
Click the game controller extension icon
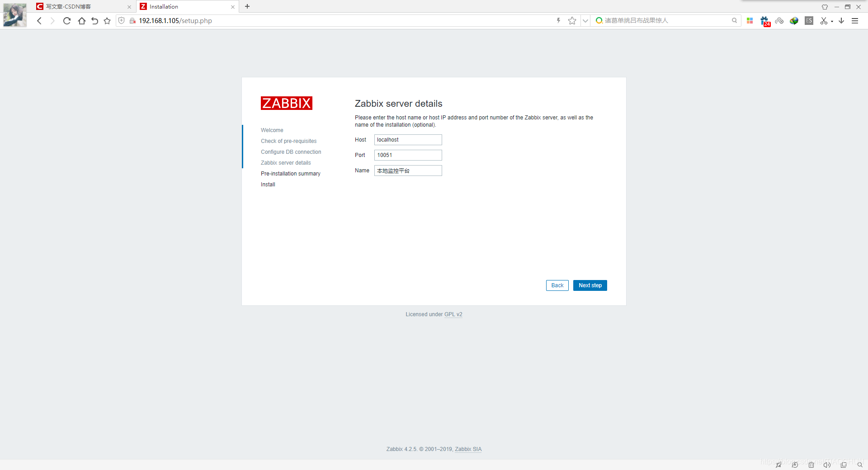[x=779, y=21]
